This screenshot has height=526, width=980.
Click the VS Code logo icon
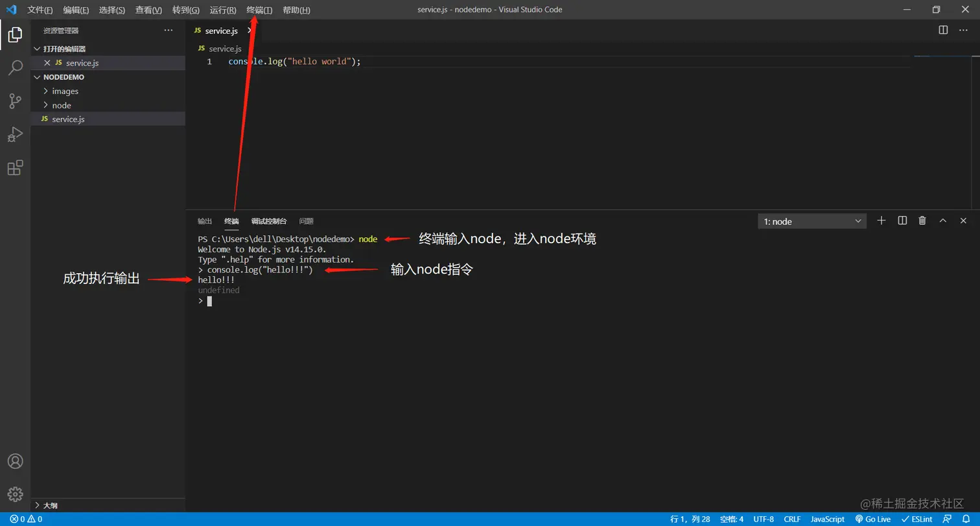pyautogui.click(x=11, y=10)
